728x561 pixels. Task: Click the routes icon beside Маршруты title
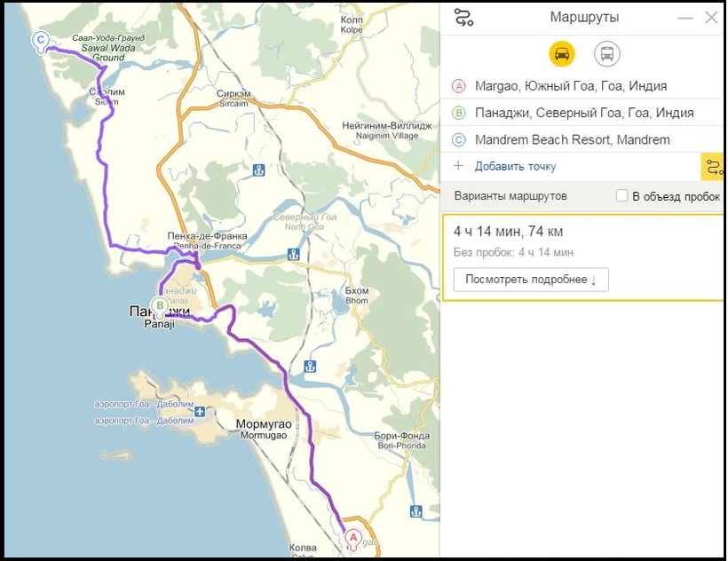(x=463, y=18)
